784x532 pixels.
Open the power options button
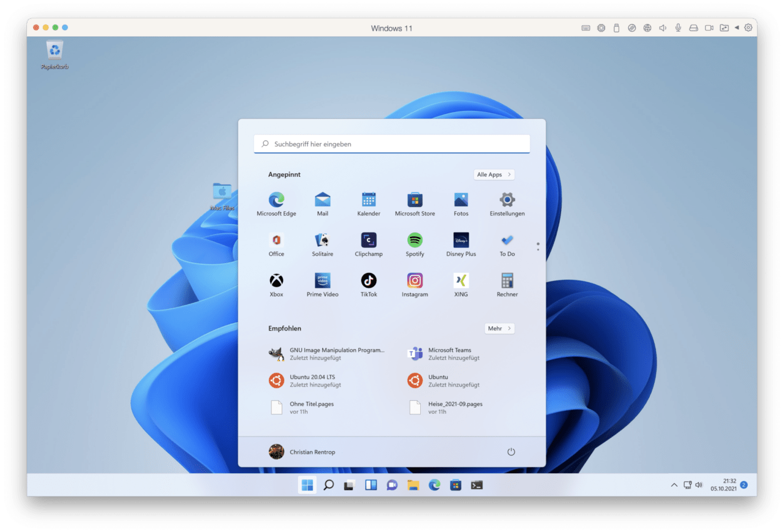(x=511, y=452)
